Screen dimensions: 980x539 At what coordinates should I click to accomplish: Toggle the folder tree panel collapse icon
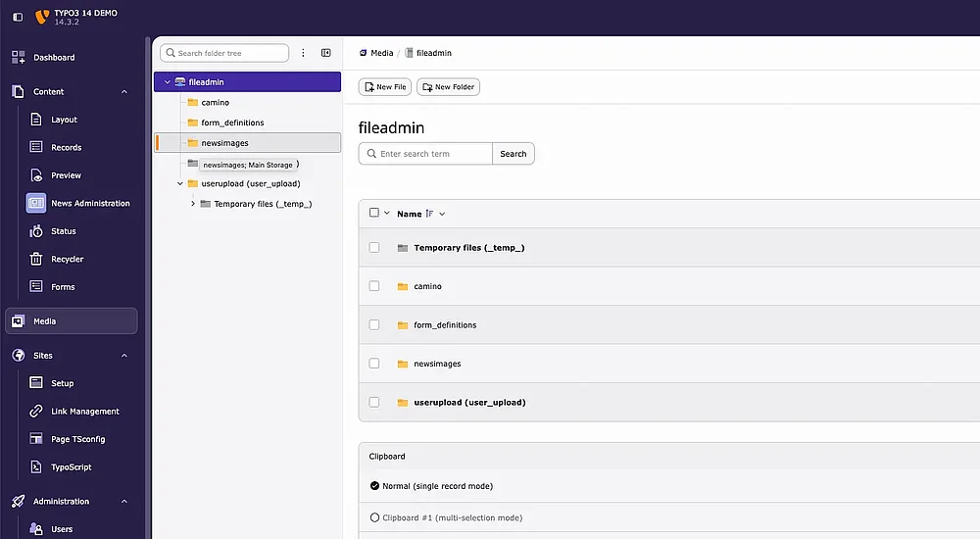tap(325, 53)
